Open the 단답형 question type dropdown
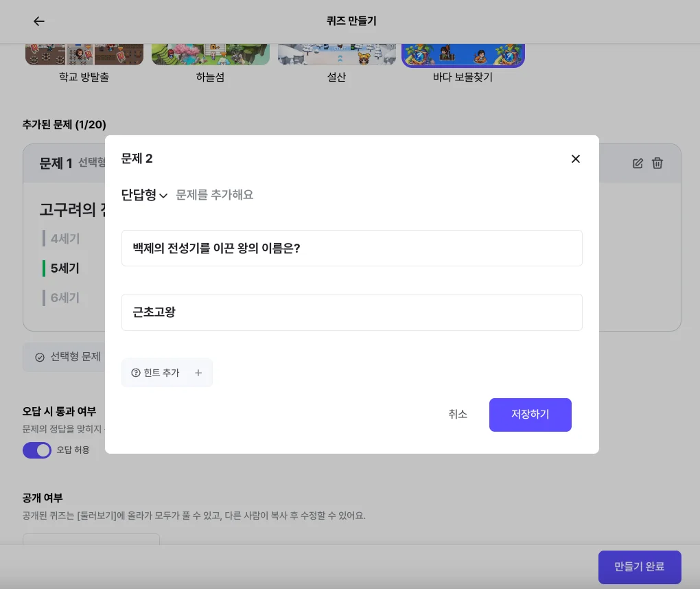This screenshot has width=700, height=589. (144, 195)
